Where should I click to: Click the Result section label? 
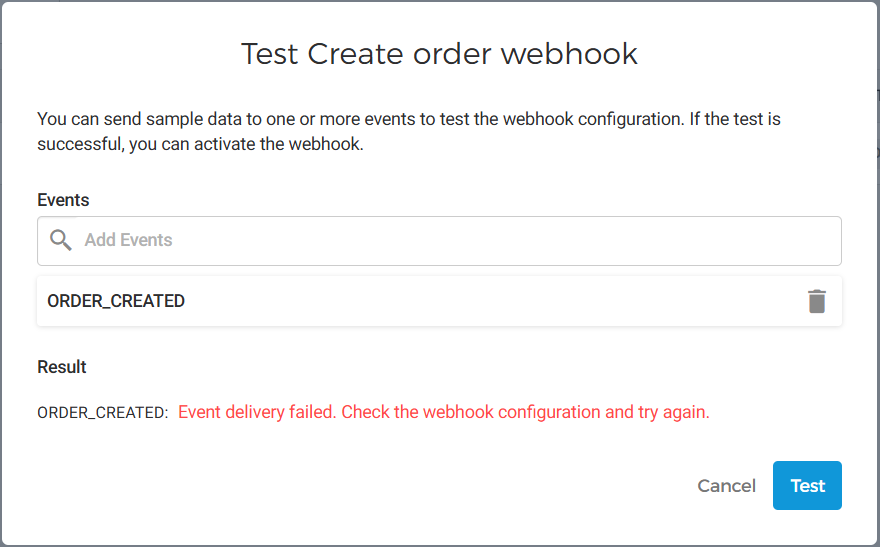click(x=62, y=367)
